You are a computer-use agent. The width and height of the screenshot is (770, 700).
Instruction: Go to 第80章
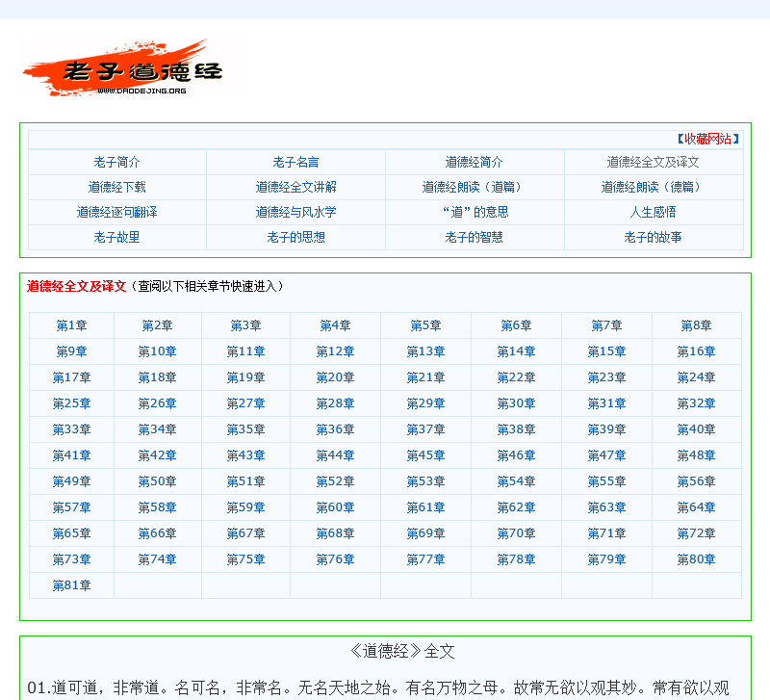(x=696, y=560)
